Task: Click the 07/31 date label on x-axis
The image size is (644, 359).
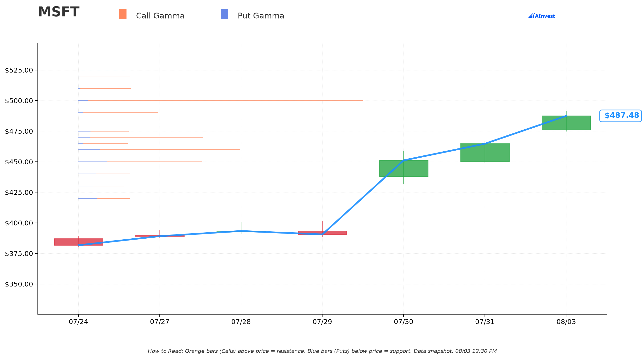Action: click(x=485, y=322)
